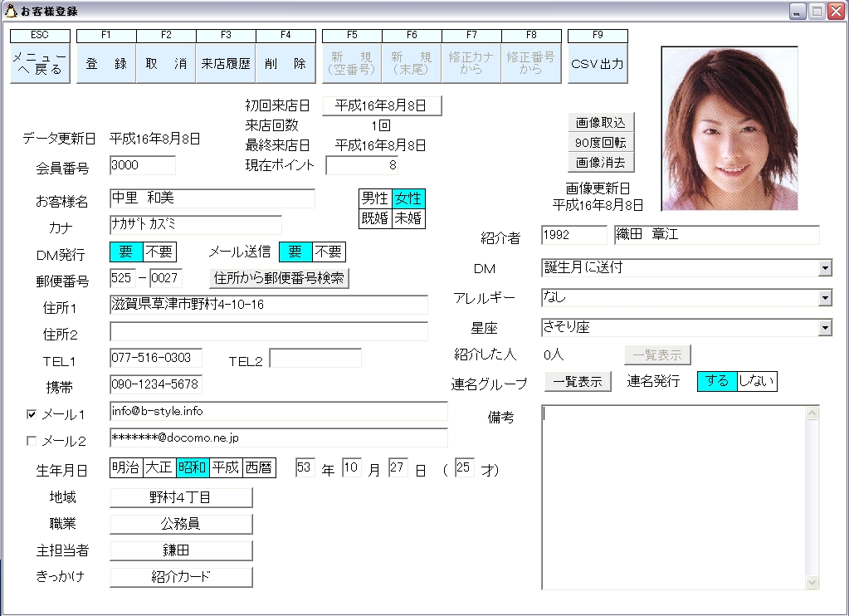Image resolution: width=849 pixels, height=616 pixels.
Task: Expand the DM 誕生月に送付 dropdown
Action: (x=825, y=268)
